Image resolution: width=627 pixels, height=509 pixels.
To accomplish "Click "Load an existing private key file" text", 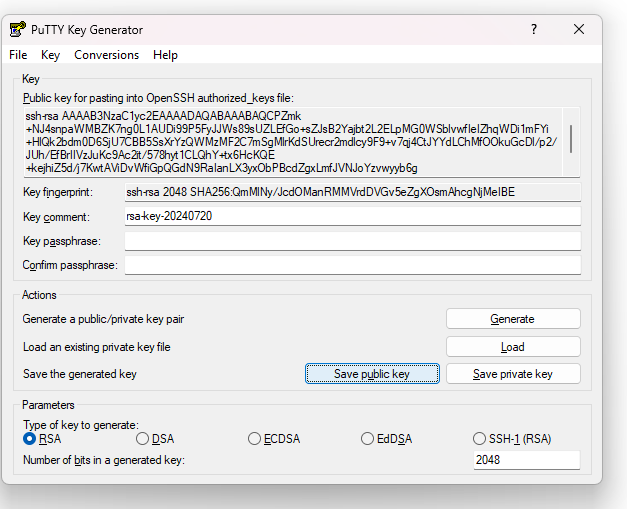I will click(96, 347).
